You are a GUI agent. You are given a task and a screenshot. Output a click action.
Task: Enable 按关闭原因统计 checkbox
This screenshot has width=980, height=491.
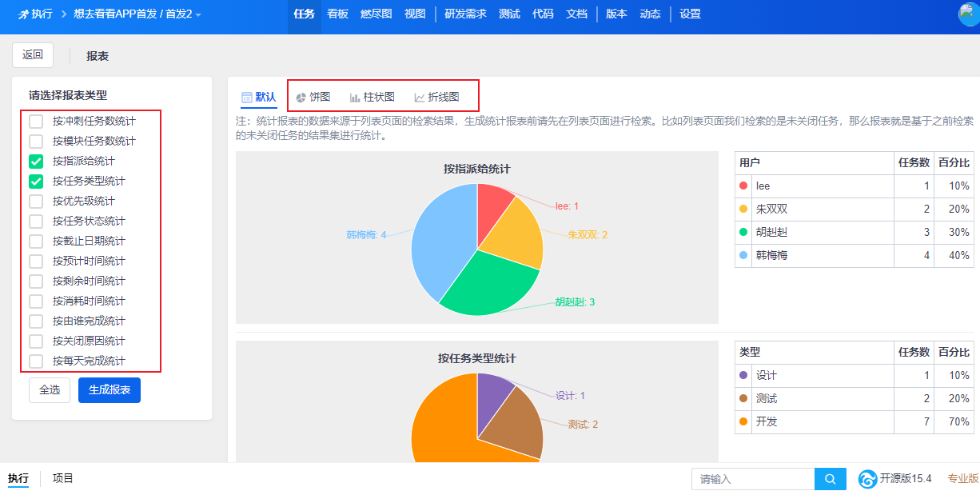36,341
